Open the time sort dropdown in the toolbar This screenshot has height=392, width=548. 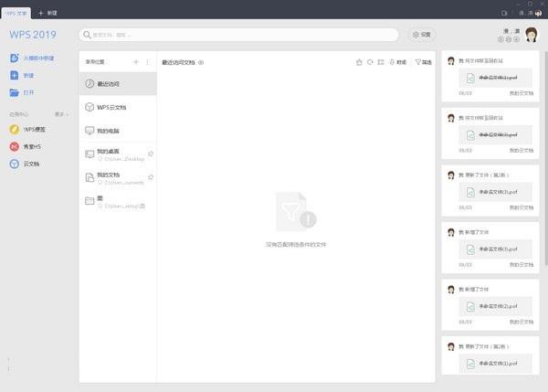click(x=398, y=62)
